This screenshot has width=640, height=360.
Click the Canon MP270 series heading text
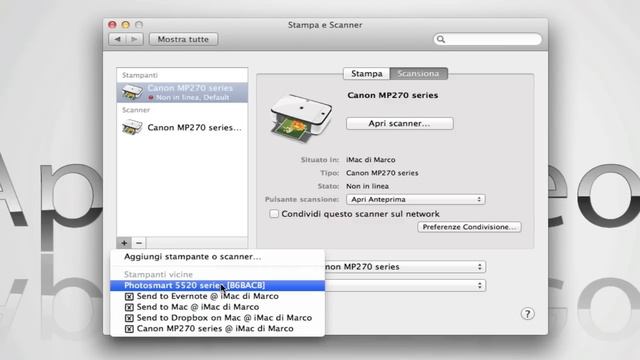point(393,95)
